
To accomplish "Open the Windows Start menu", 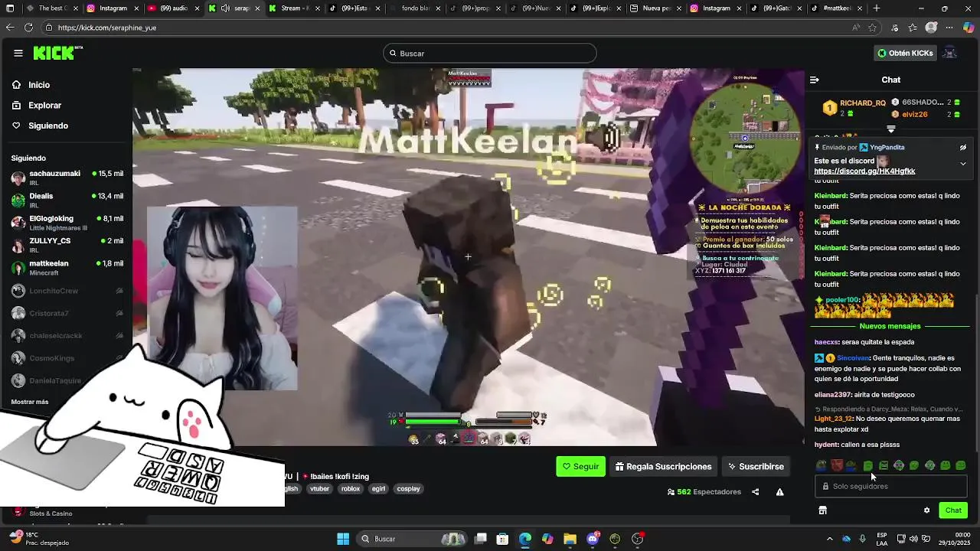I will pyautogui.click(x=343, y=539).
